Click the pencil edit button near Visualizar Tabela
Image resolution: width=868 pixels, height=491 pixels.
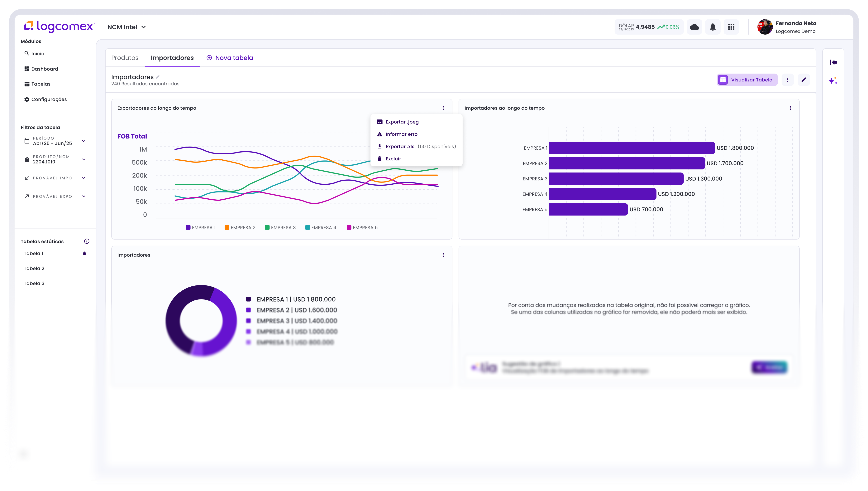coord(804,80)
